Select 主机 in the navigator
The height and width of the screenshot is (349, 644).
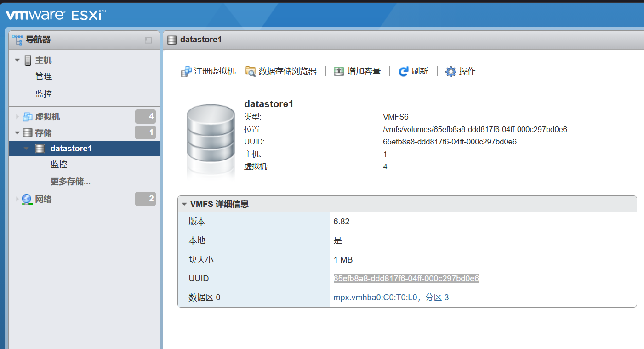(43, 60)
